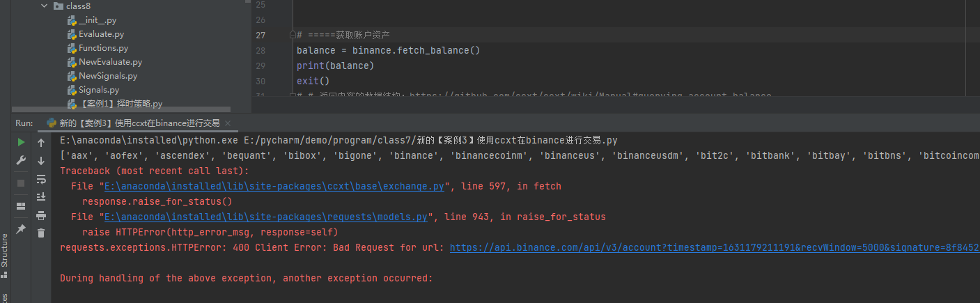
Task: Toggle Scroll to End in Run console
Action: tap(41, 197)
